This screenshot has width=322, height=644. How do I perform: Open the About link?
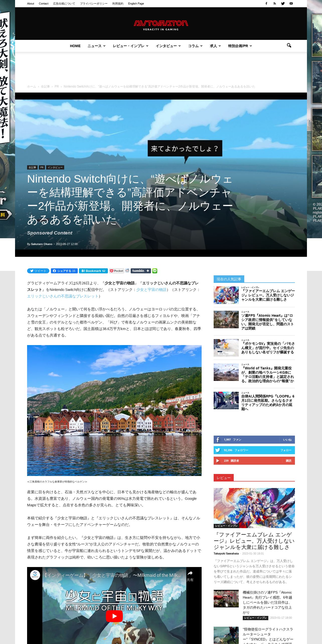tap(31, 4)
